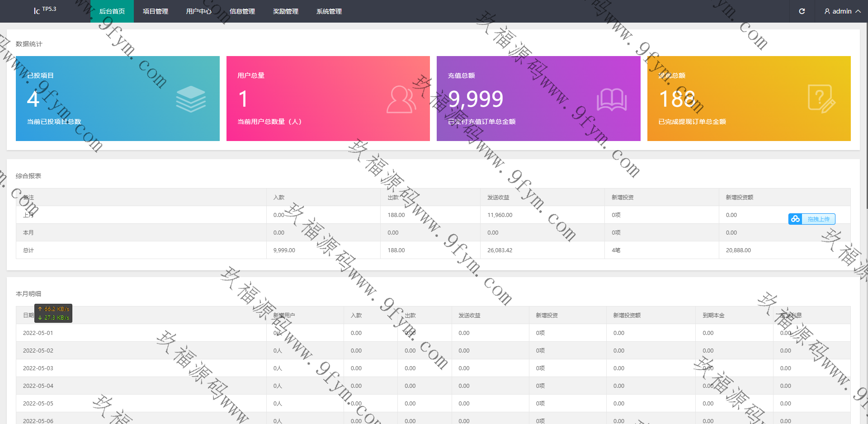Open the 项目管理 menu
The width and height of the screenshot is (868, 424).
[x=156, y=11]
